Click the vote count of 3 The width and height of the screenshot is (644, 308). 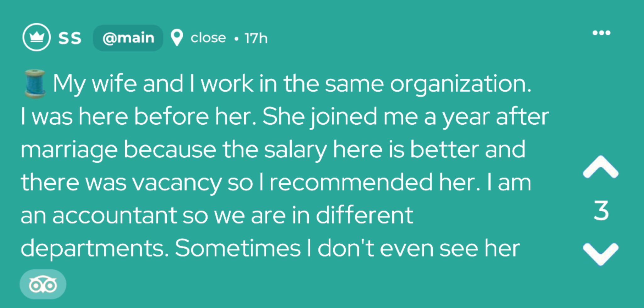click(601, 211)
